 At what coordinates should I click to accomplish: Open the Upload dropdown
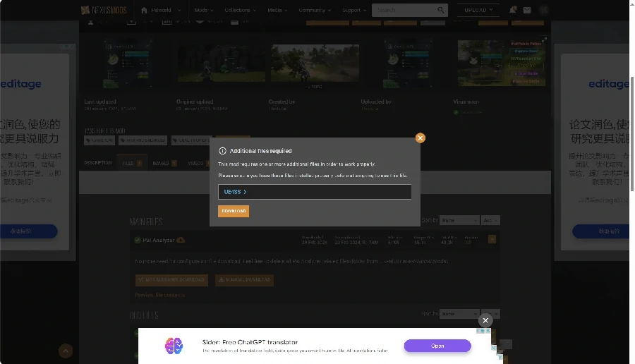click(478, 10)
